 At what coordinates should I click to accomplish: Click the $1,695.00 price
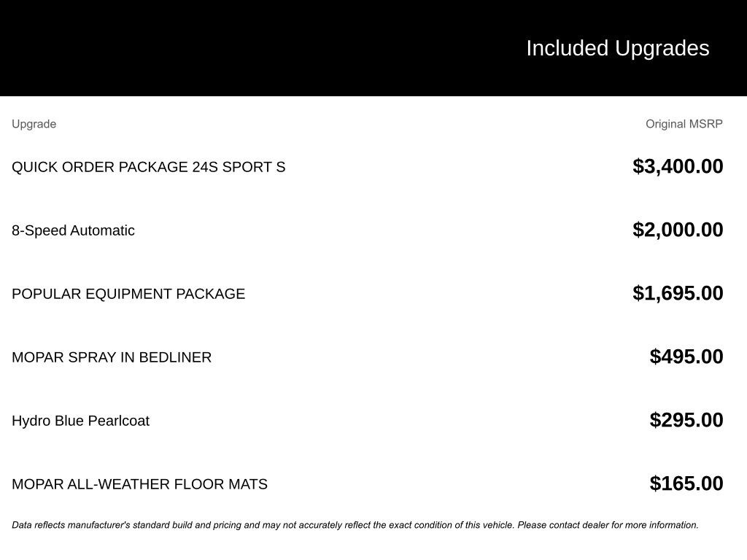678,293
